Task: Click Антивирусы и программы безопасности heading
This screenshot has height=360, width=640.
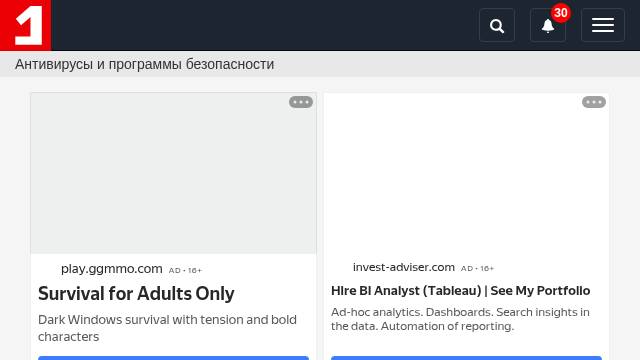Action: coord(144,64)
